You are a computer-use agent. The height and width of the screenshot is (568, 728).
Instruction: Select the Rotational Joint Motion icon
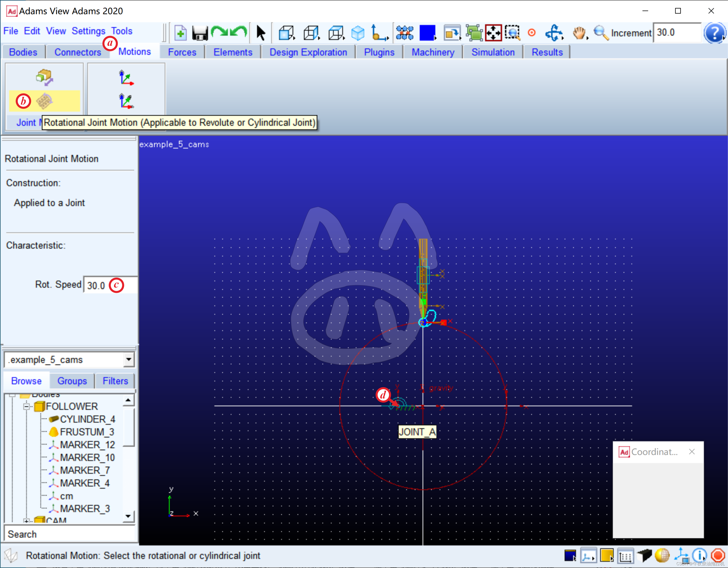44,101
